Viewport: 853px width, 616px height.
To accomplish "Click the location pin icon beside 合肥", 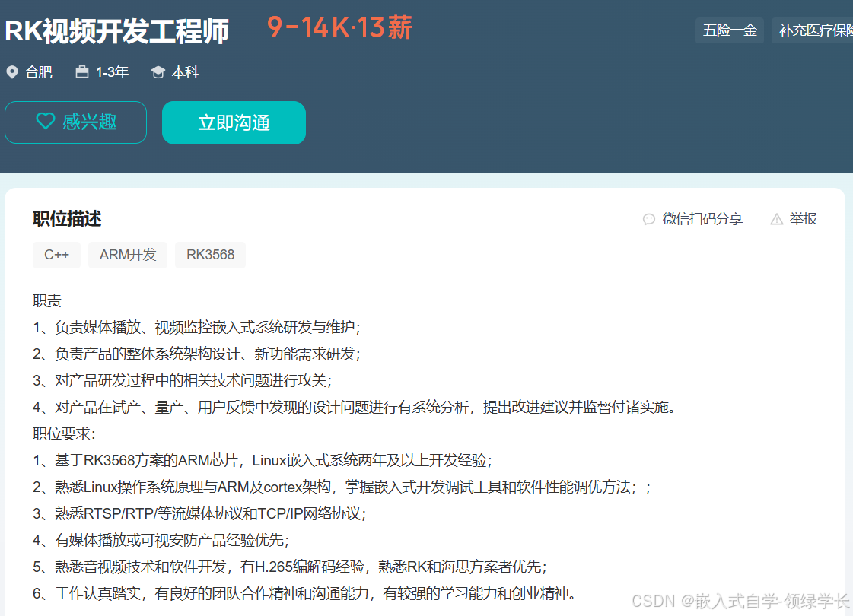I will 12,72.
